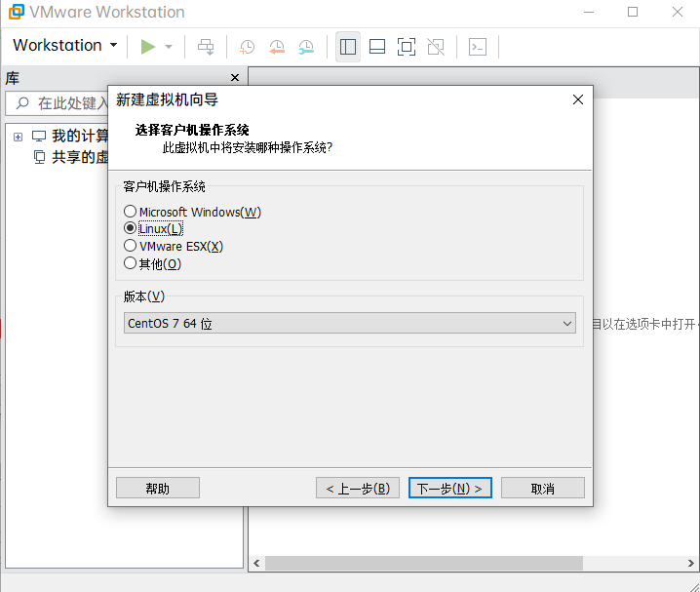Open the CentOS 7 64 位 version dropdown
This screenshot has height=592, width=700.
(350, 323)
